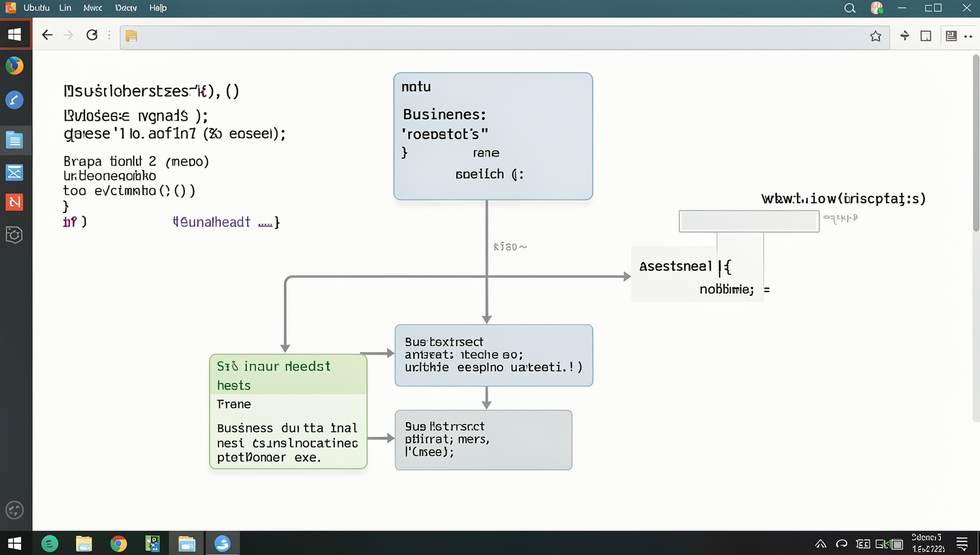This screenshot has height=555, width=980.
Task: Open green round app in taskbar
Action: coord(50,543)
